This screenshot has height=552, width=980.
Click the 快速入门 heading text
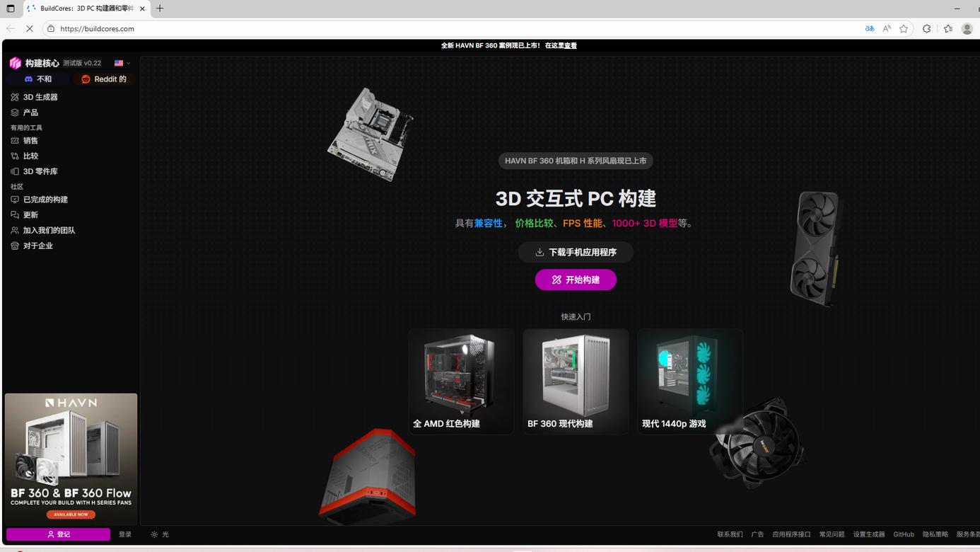[x=576, y=316]
